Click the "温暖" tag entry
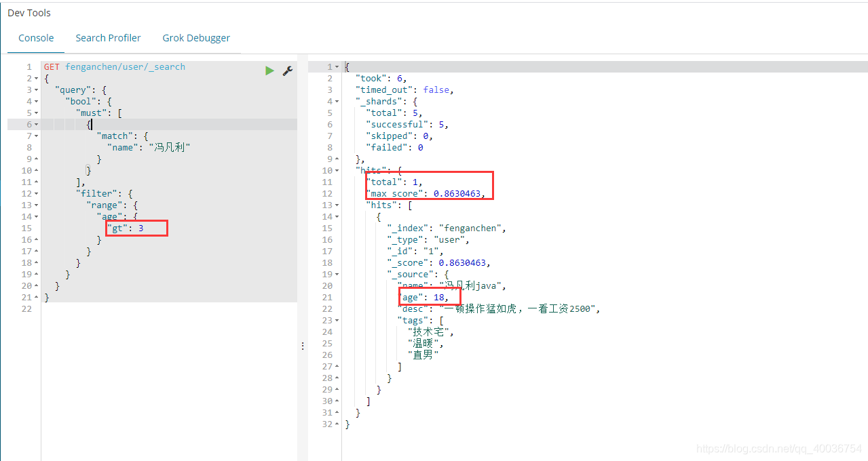Viewport: 868px width, 461px height. coord(426,344)
